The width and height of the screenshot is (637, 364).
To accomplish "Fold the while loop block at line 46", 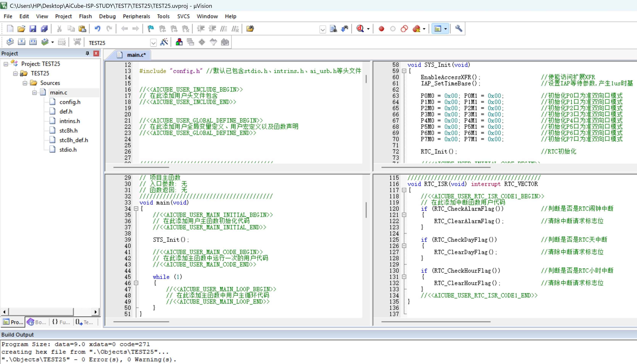I will point(136,283).
